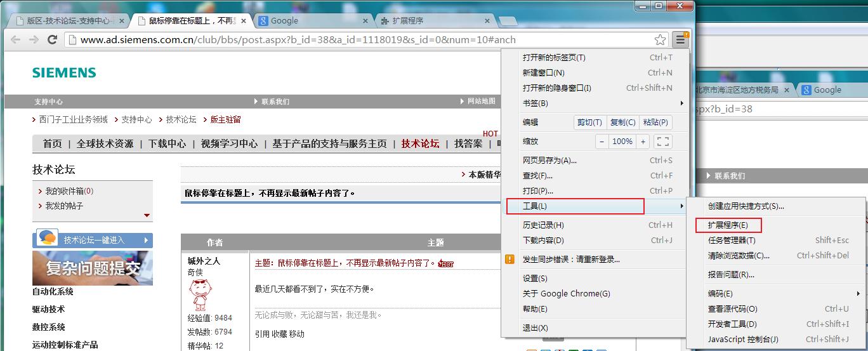This screenshot has width=868, height=351.
Task: Click the sync error warning icon
Action: (x=510, y=259)
